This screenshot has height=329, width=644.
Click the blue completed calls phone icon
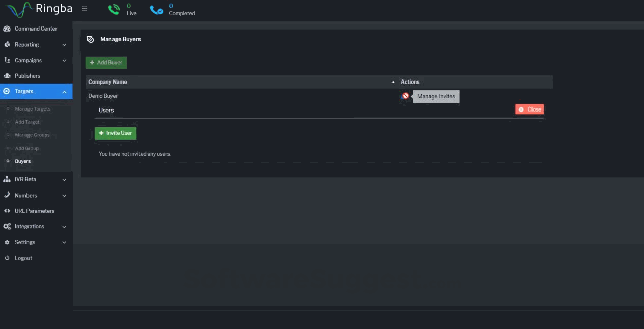(x=157, y=10)
